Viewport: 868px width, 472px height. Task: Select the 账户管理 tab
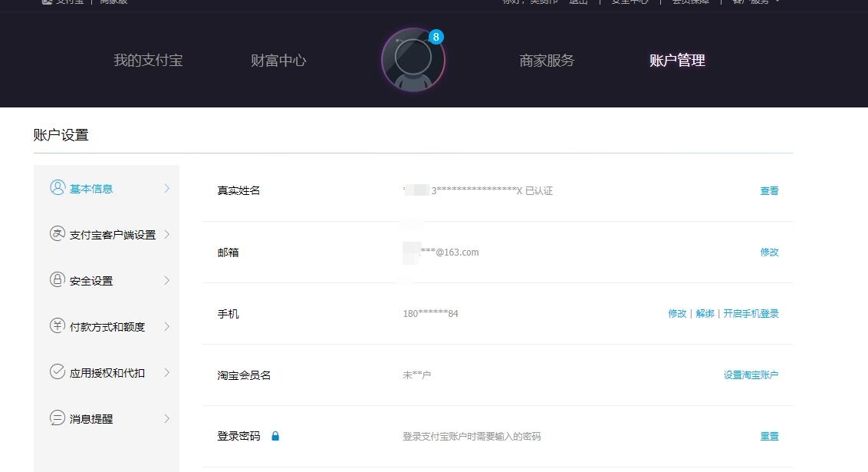pyautogui.click(x=677, y=61)
